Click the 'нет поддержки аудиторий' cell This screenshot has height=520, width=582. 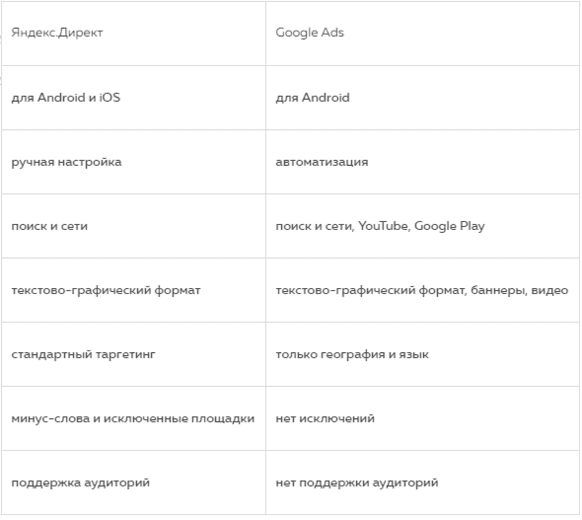[422, 483]
